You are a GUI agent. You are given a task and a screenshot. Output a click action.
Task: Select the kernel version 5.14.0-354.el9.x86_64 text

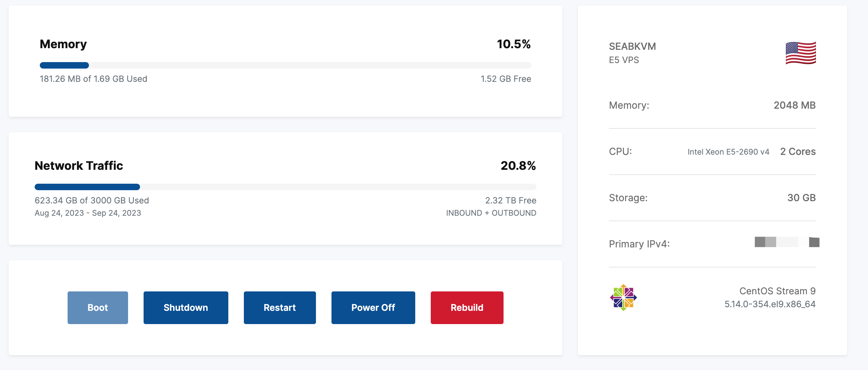pyautogui.click(x=770, y=304)
